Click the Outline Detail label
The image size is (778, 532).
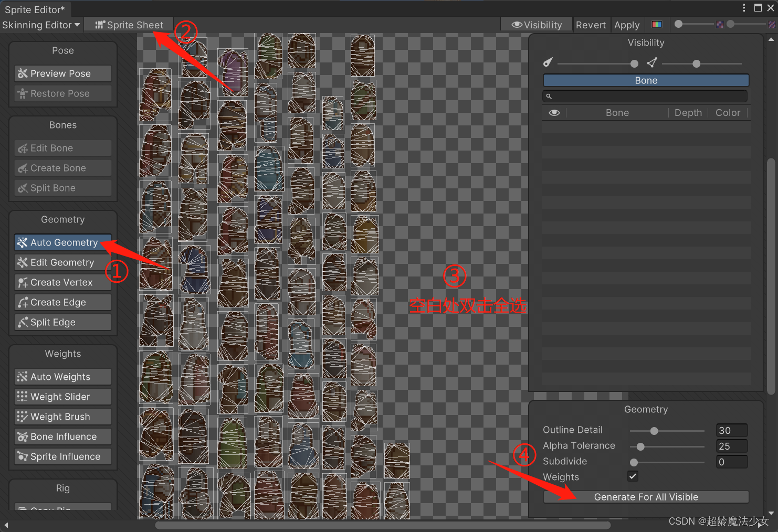(x=573, y=430)
